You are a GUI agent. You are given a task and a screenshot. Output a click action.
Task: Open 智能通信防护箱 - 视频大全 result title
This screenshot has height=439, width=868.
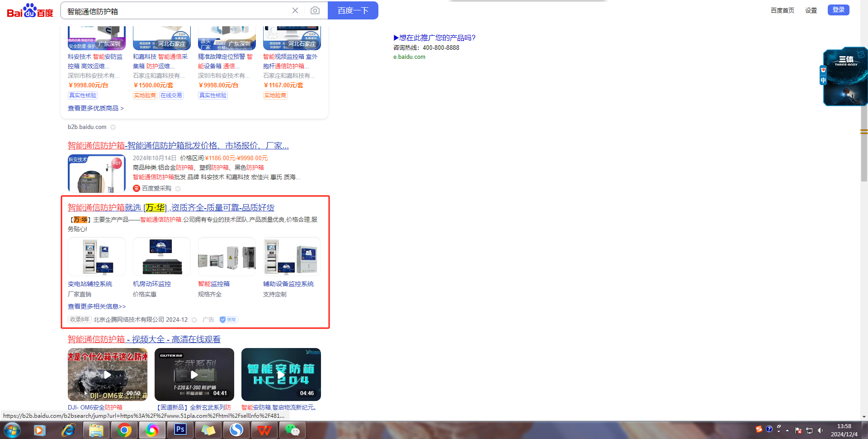pyautogui.click(x=144, y=339)
